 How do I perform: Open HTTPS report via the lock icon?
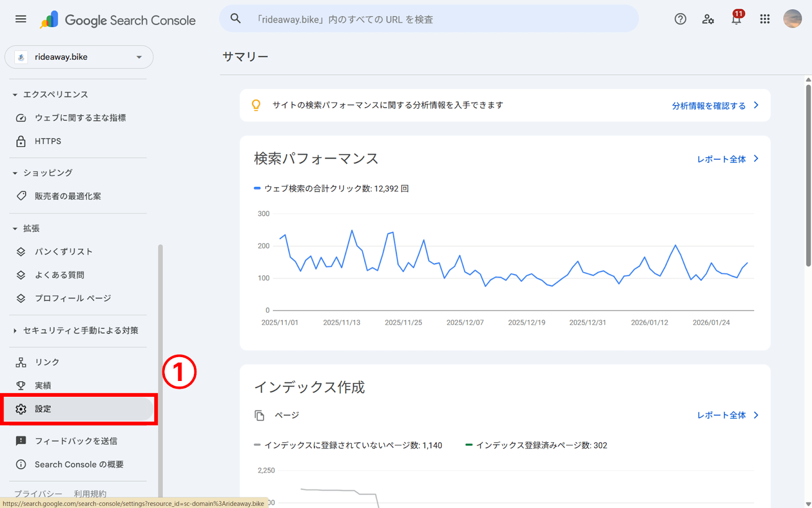point(21,141)
